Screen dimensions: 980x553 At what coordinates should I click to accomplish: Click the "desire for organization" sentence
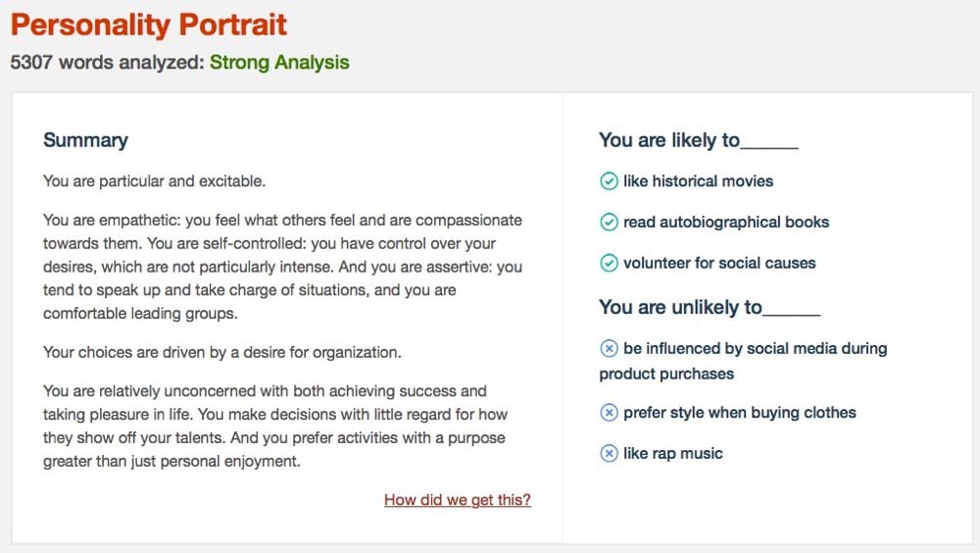pos(222,352)
